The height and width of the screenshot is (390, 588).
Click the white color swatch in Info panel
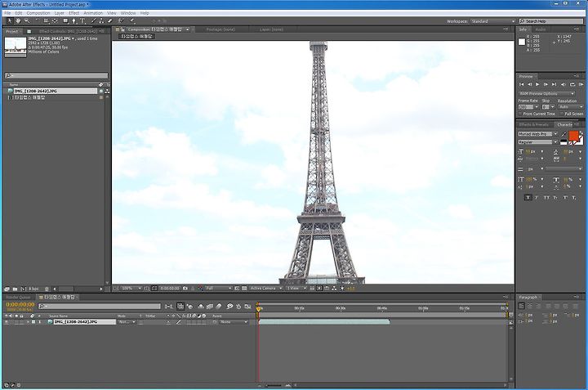(522, 42)
